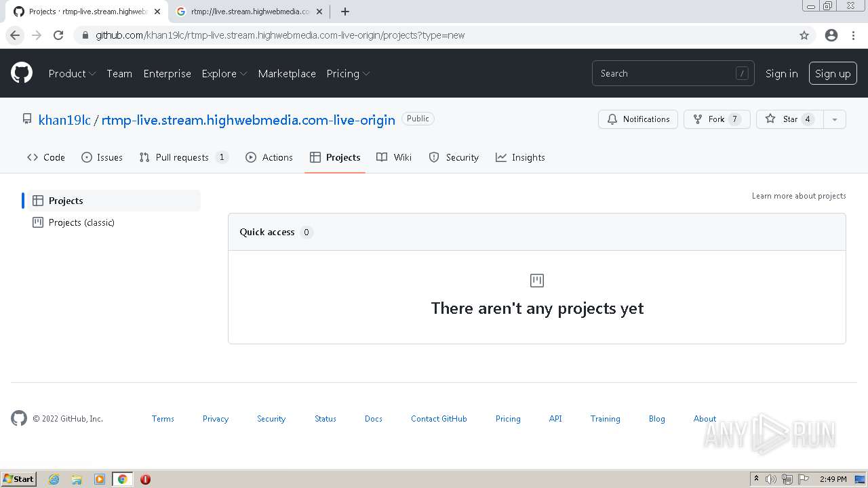
Task: Show hidden tray icons arrow
Action: (756, 479)
